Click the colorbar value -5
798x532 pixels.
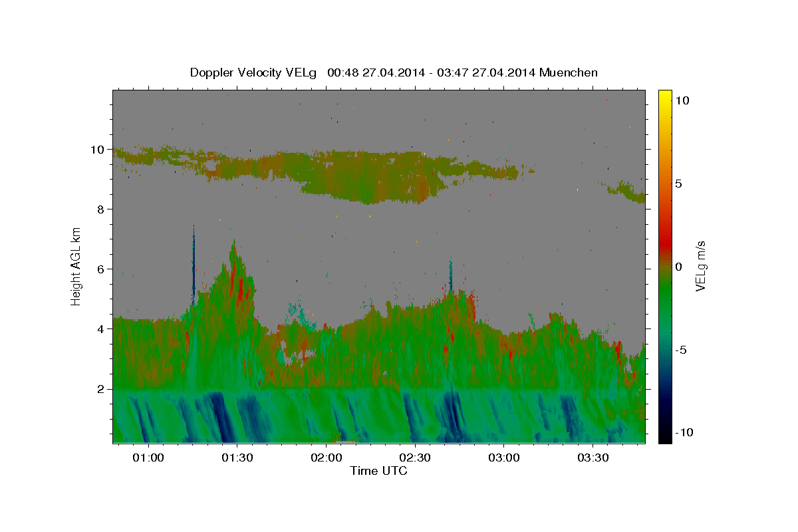point(680,350)
